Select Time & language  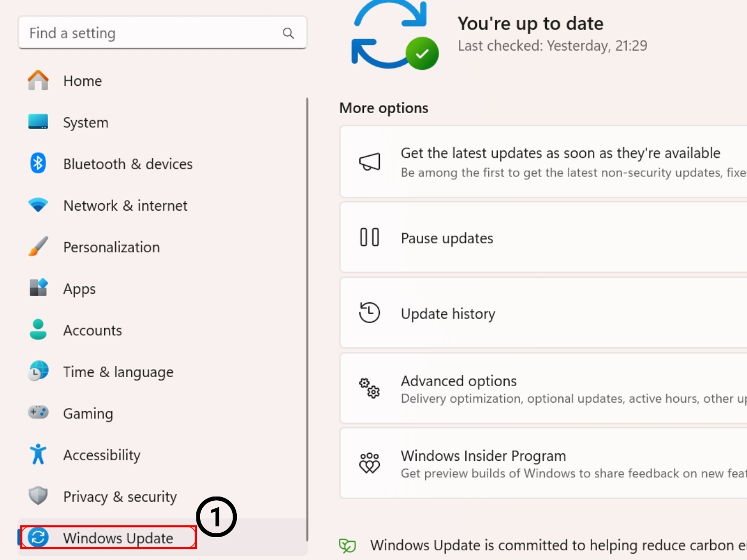click(162, 372)
